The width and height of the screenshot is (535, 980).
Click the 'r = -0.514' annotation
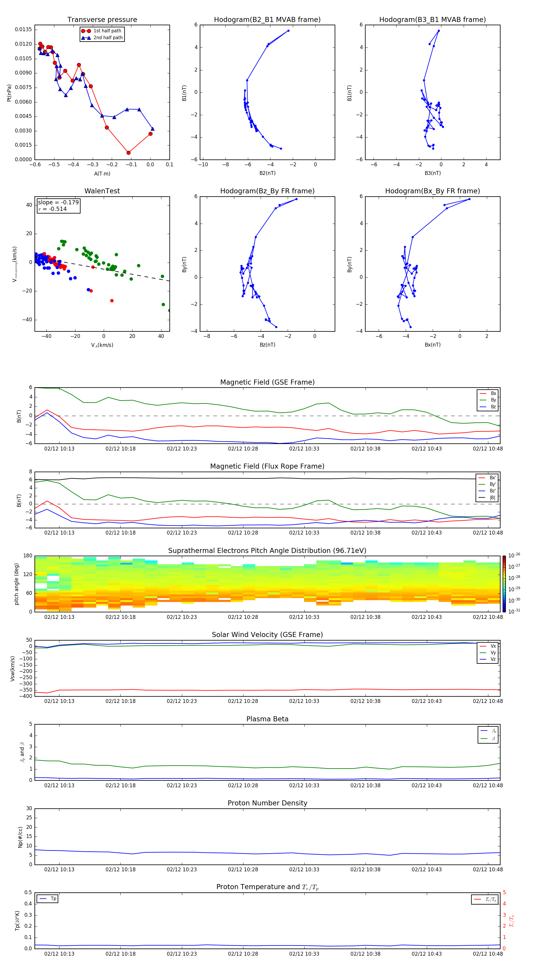click(x=53, y=209)
